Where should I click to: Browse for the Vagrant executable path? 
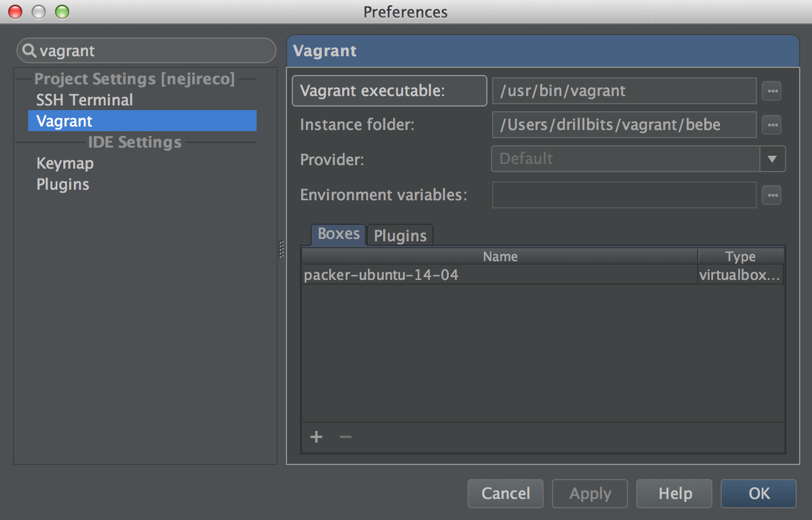point(772,91)
